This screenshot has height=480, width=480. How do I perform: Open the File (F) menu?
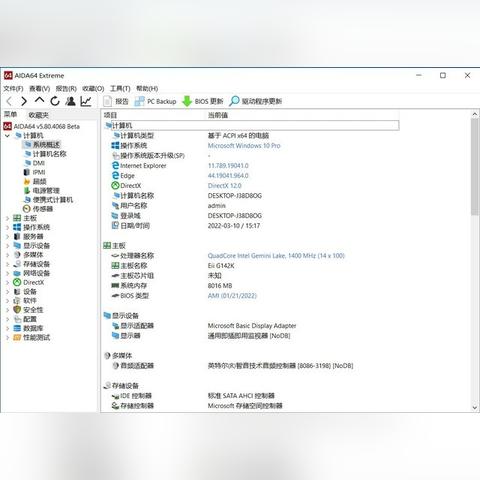point(13,88)
